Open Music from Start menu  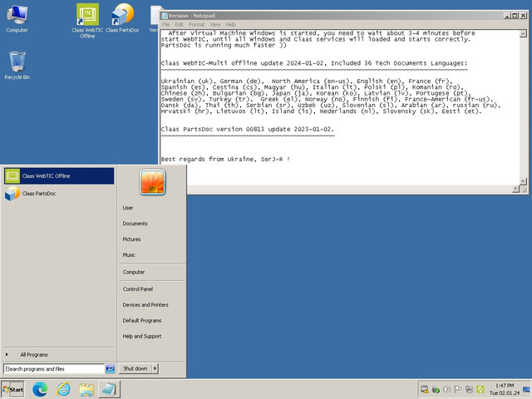129,255
